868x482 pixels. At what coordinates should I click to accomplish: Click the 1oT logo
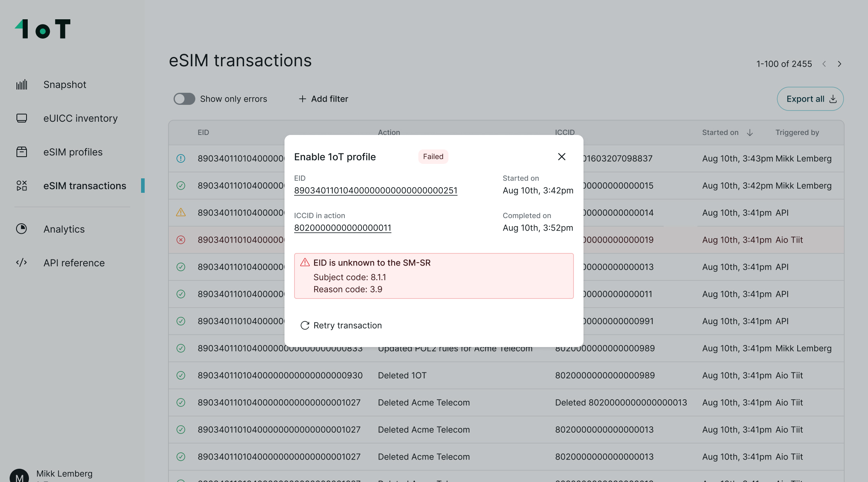[42, 28]
